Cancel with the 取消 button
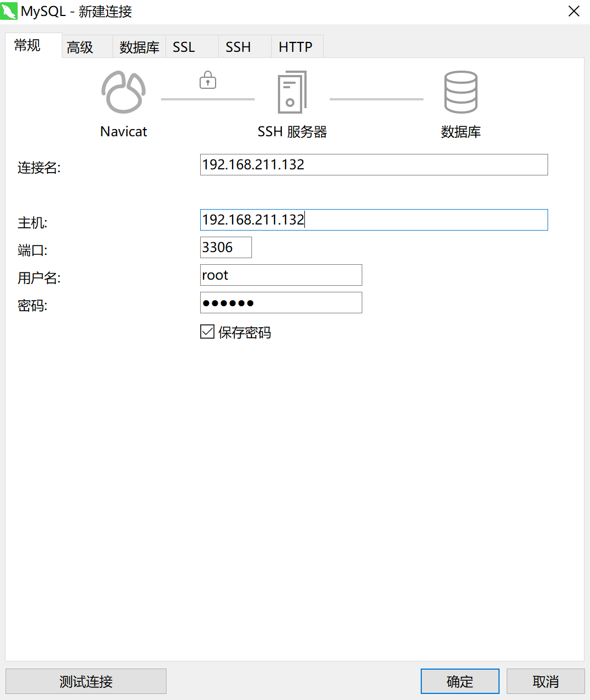 (x=546, y=681)
